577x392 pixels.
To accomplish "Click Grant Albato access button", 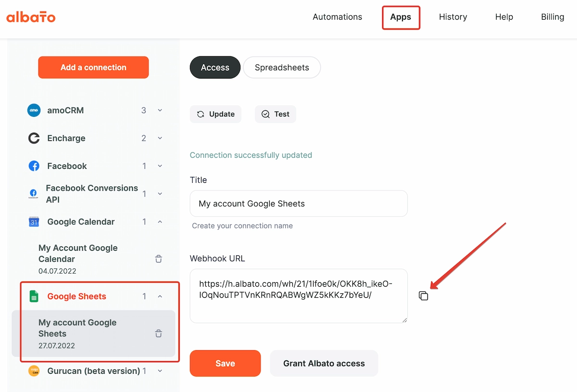I will click(324, 364).
